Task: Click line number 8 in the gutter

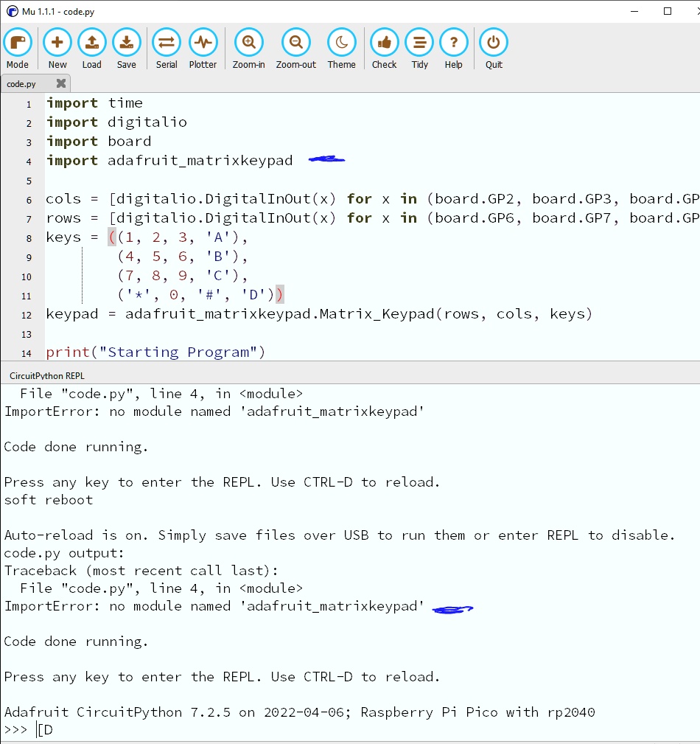Action: point(28,237)
